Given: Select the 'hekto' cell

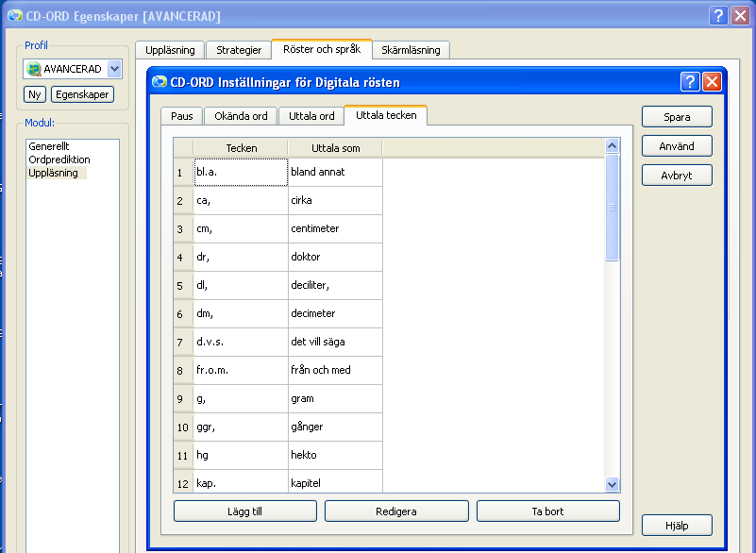Looking at the screenshot, I should (336, 455).
